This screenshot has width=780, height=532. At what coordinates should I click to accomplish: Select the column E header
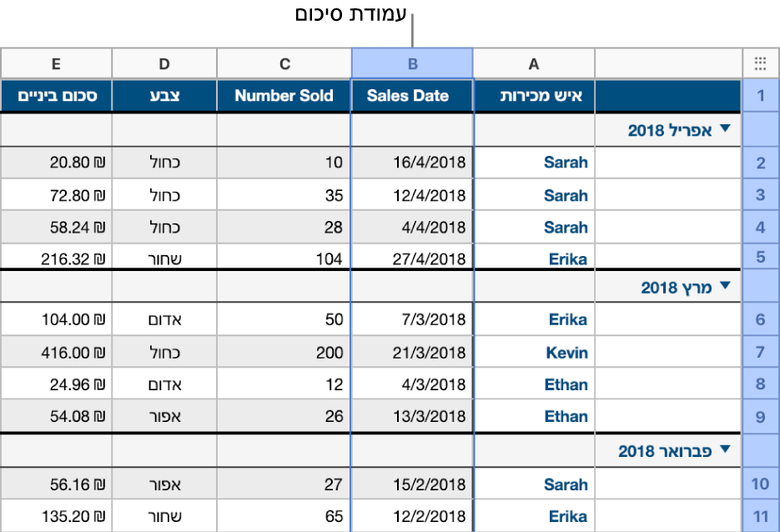56,63
